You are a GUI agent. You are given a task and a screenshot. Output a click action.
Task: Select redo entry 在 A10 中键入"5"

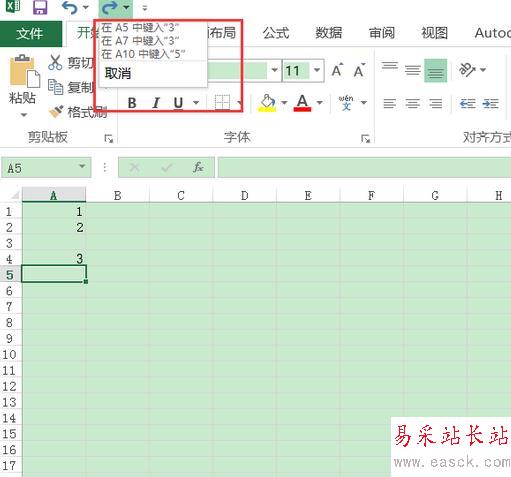(x=143, y=54)
